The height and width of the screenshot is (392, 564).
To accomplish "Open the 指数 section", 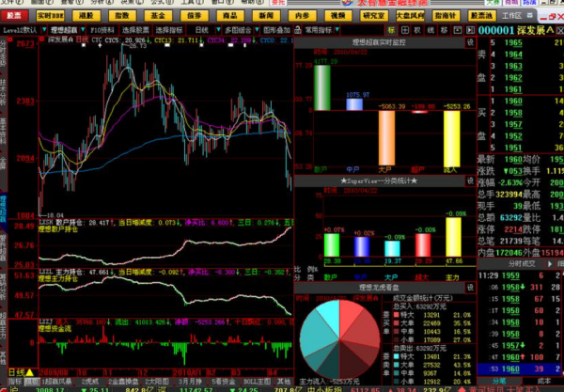I will point(122,16).
